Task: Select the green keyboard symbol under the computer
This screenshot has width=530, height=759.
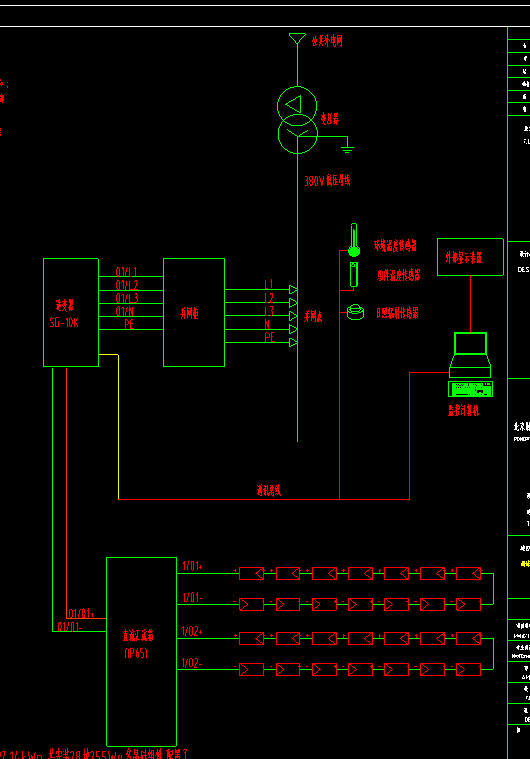Action: [x=470, y=389]
